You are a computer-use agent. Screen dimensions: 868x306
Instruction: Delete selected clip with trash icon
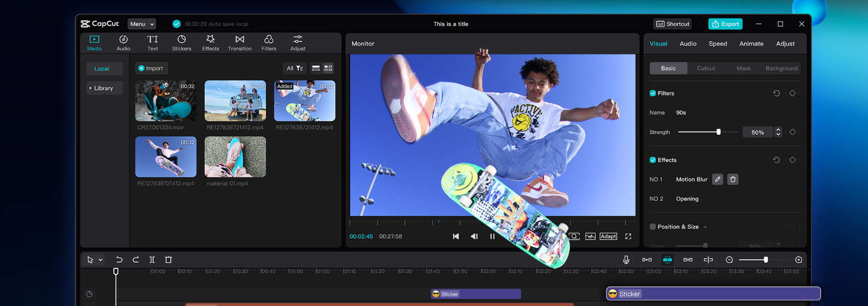(168, 260)
